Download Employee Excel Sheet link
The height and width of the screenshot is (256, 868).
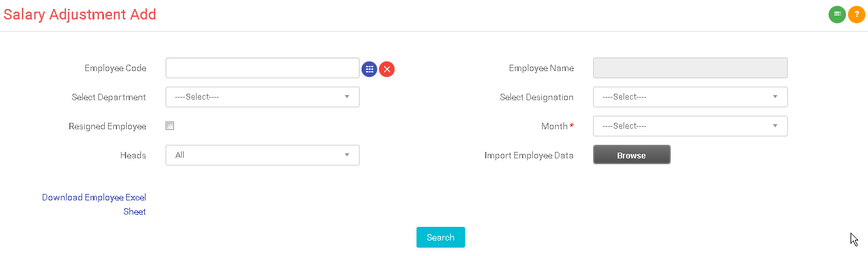[94, 204]
